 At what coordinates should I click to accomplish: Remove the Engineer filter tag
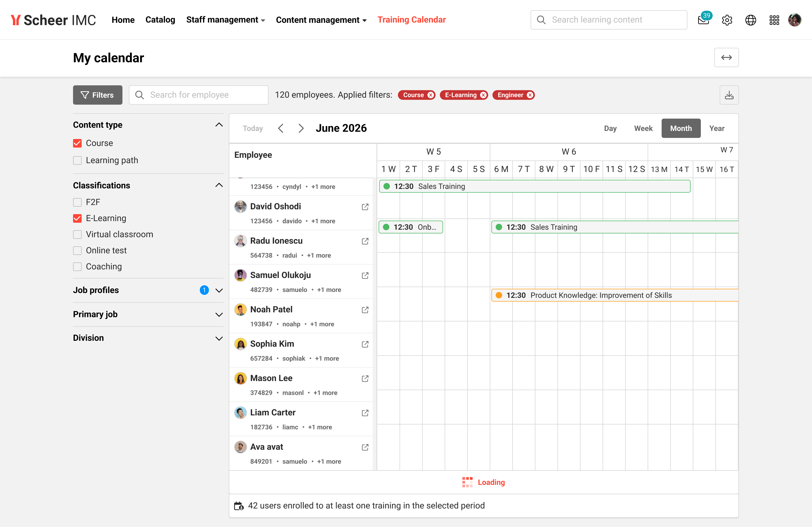(x=530, y=95)
